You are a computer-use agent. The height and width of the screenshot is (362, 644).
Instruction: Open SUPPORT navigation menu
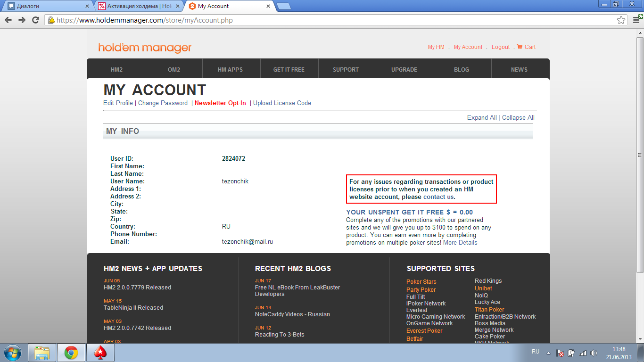coord(346,69)
